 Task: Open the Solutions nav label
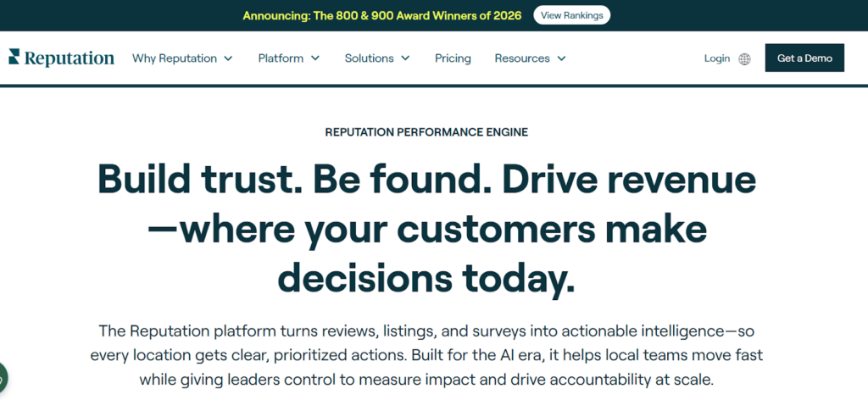369,58
